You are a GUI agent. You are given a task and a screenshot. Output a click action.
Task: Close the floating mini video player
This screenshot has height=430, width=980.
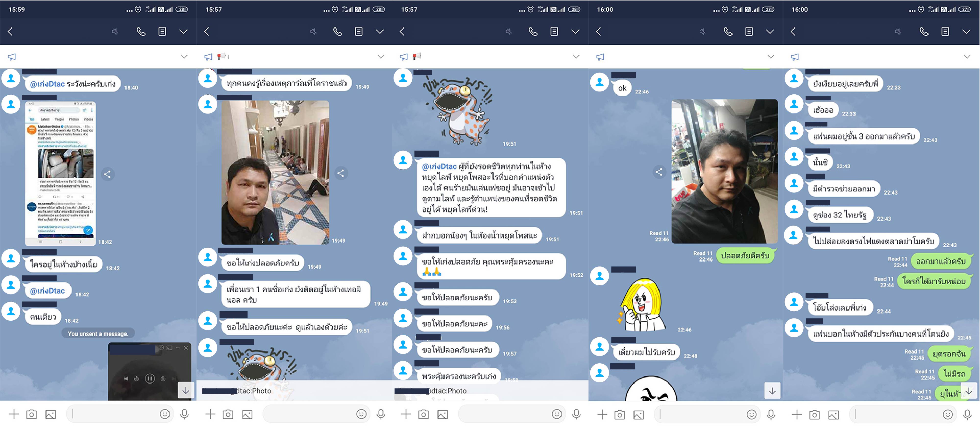186,348
